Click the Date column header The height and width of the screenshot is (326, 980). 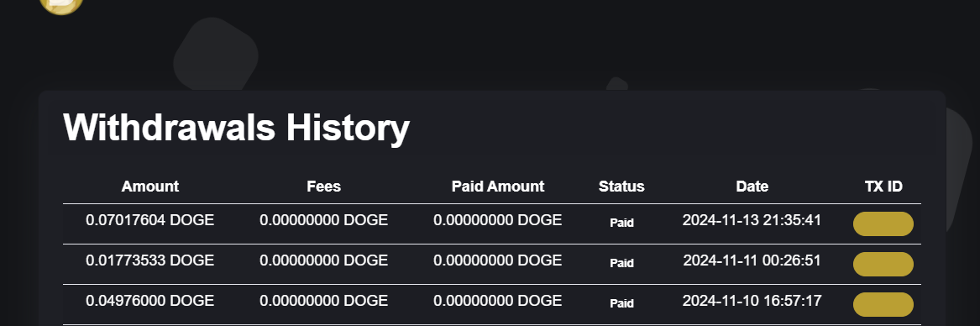[x=752, y=187]
